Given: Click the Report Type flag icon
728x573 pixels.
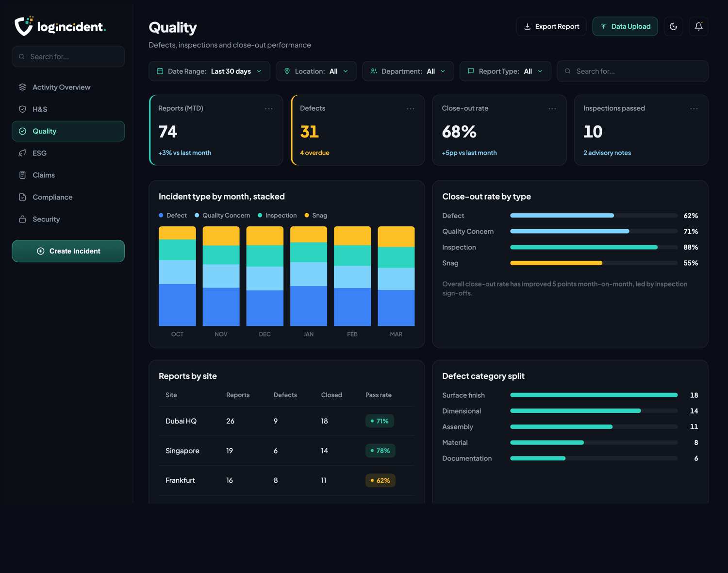Looking at the screenshot, I should 471,71.
